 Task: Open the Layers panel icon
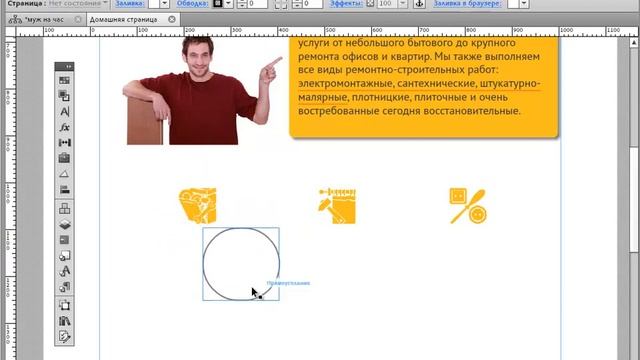(64, 224)
